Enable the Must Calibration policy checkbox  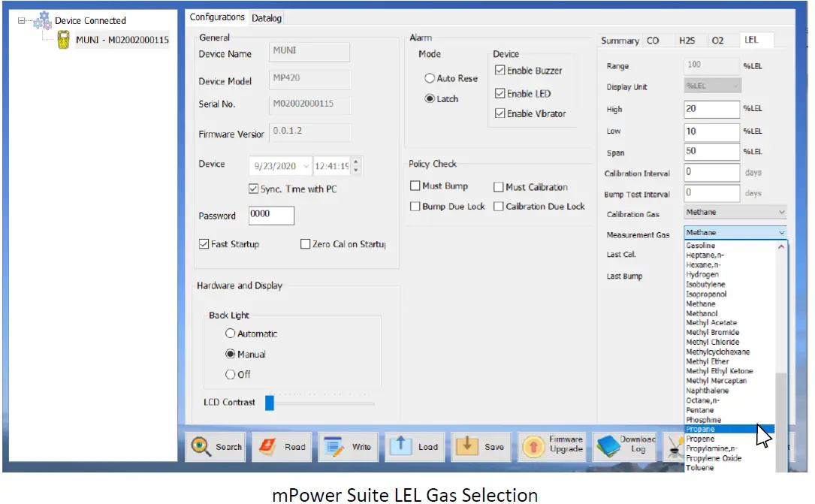click(499, 187)
